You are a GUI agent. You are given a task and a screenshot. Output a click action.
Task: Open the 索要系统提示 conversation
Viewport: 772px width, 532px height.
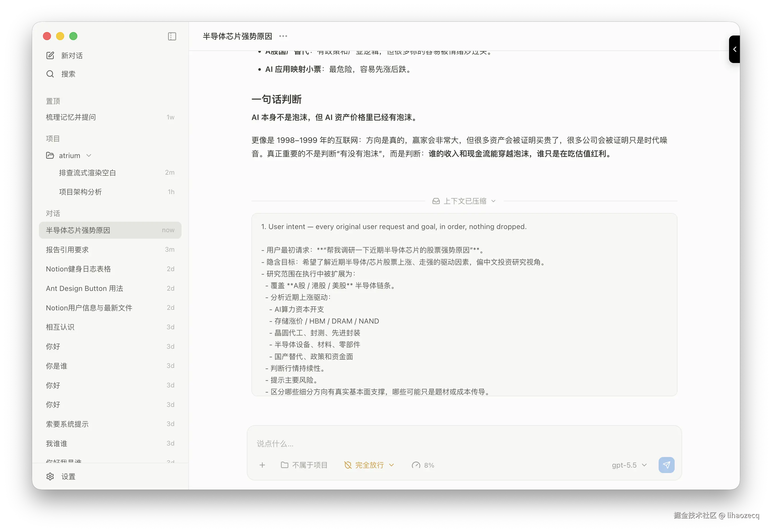pos(110,424)
